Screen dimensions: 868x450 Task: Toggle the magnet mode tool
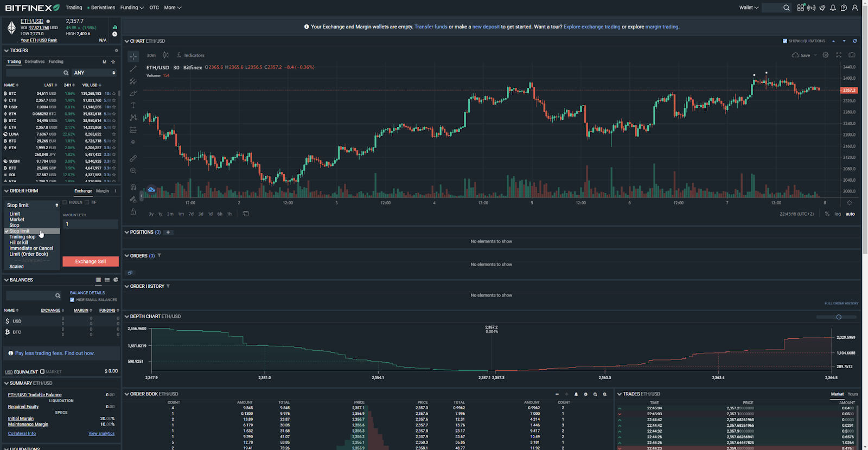coord(133,187)
